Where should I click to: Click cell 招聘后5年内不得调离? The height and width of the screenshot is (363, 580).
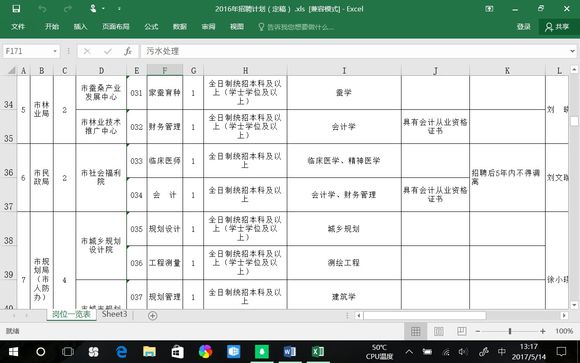pos(507,177)
